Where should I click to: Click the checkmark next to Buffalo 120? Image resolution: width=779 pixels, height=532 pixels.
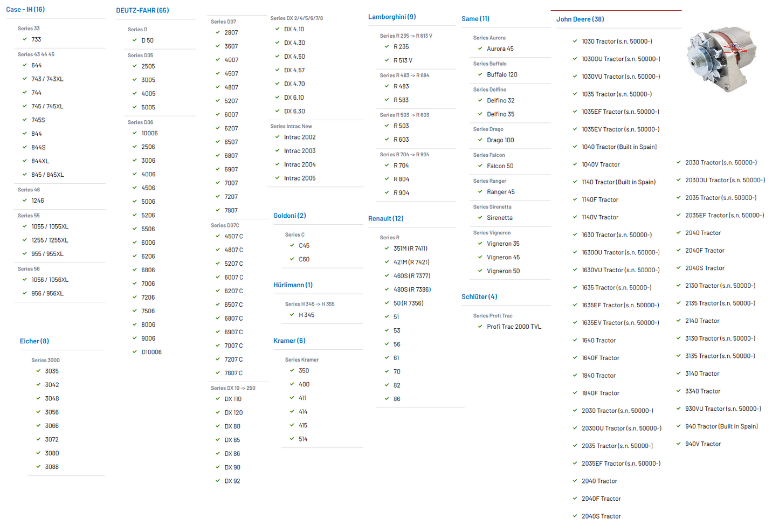pos(480,74)
